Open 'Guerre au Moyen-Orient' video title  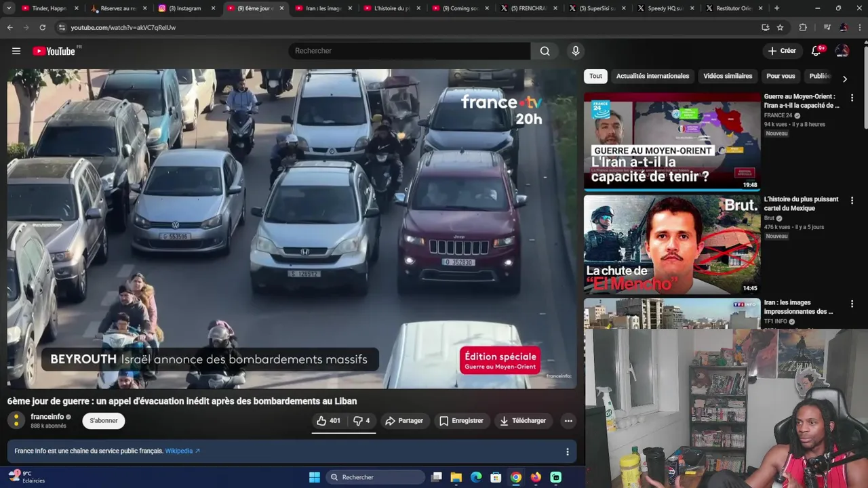point(802,101)
